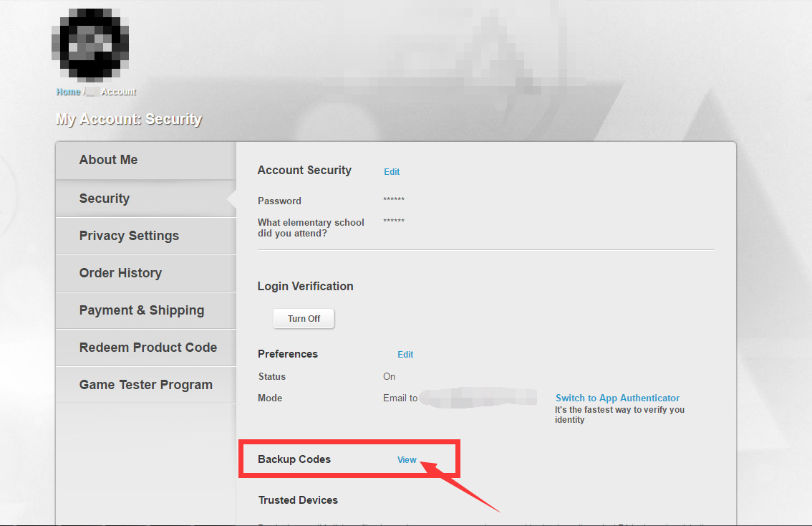The image size is (812, 526).
Task: Switch to App Authenticator
Action: (x=617, y=398)
